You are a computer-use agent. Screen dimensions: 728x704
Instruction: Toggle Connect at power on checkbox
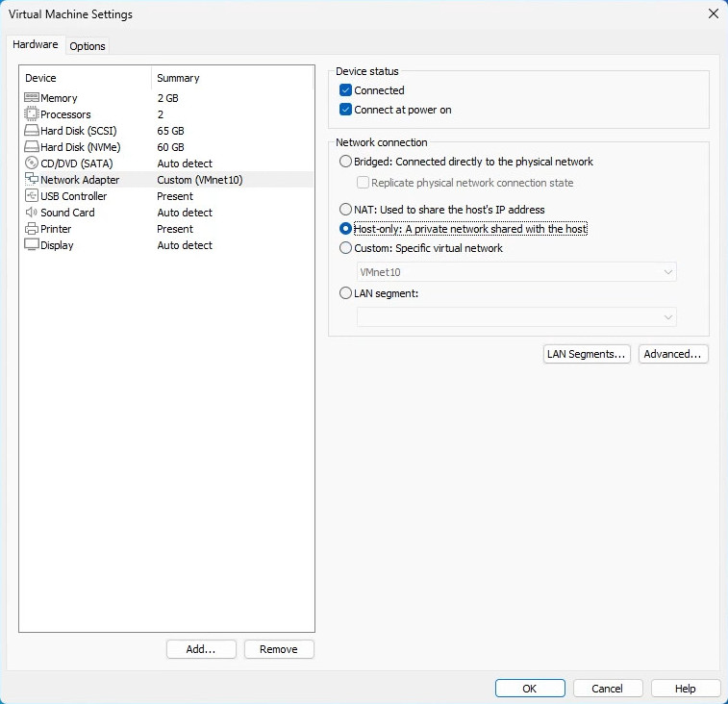[346, 110]
